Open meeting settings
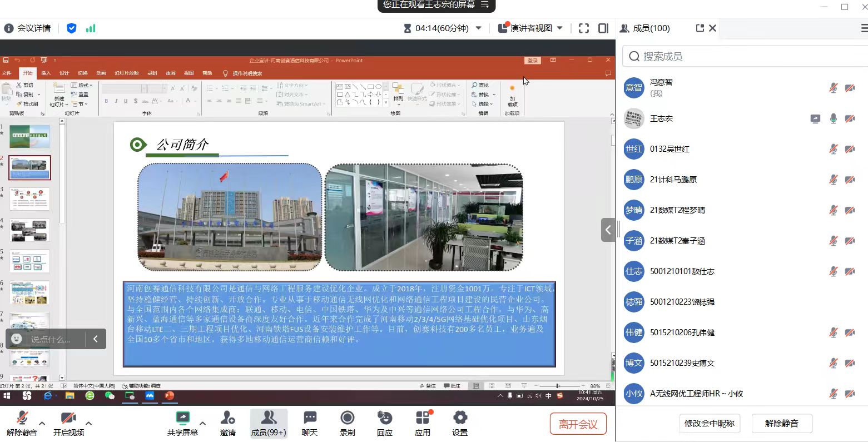The width and height of the screenshot is (868, 442). [x=460, y=423]
